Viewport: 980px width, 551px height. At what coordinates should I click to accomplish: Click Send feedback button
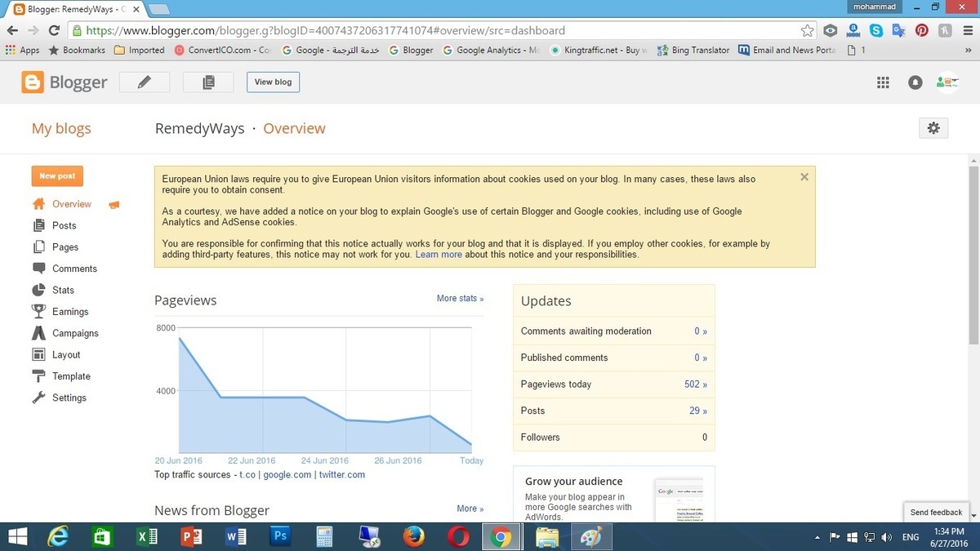(936, 512)
